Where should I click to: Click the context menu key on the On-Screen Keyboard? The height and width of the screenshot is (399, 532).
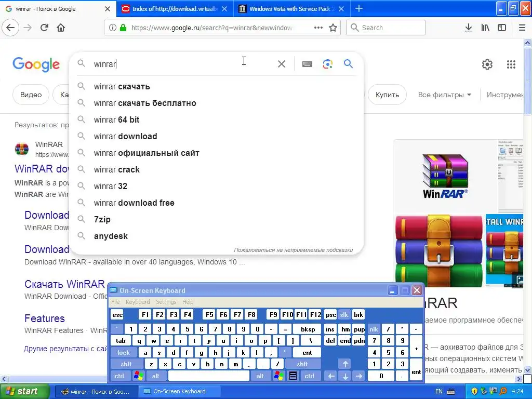point(293,376)
